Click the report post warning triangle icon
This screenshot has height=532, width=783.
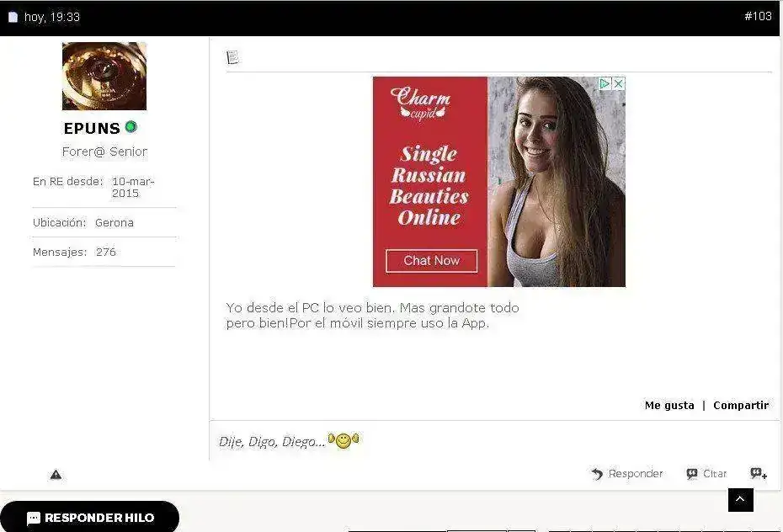pyautogui.click(x=56, y=475)
